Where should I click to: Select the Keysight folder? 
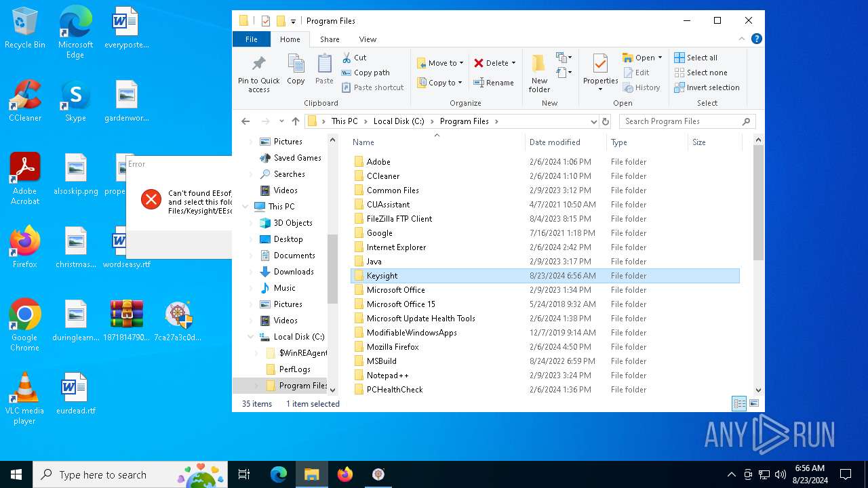pyautogui.click(x=545, y=276)
